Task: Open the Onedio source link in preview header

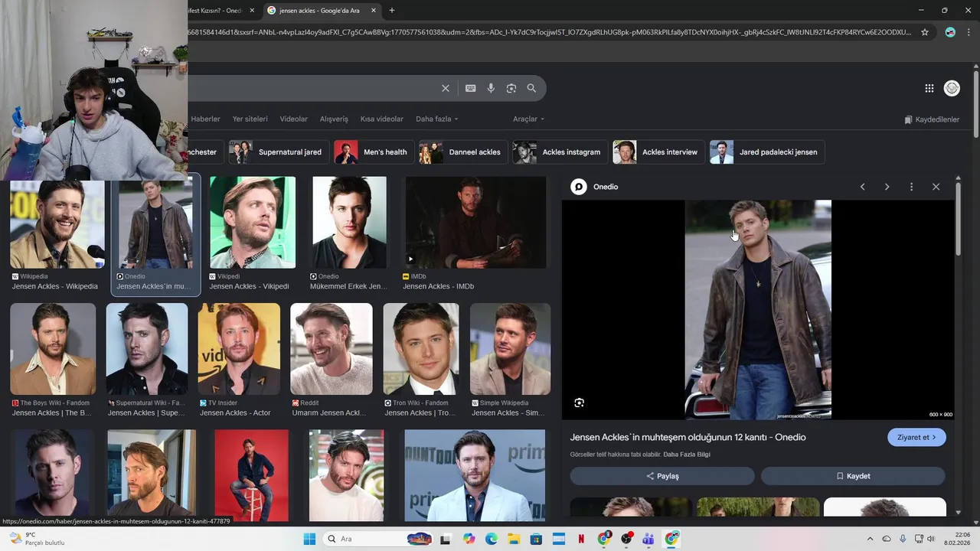Action: pos(596,187)
